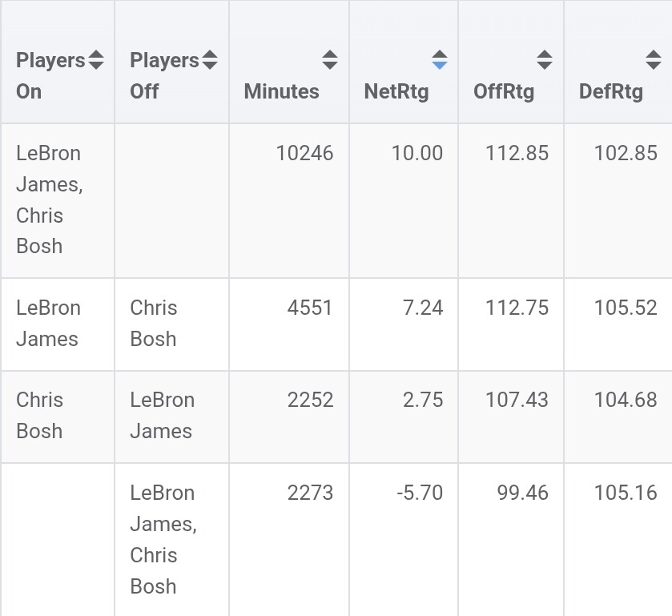Click the Minutes column sort arrows
This screenshot has width=672, height=616.
pos(330,59)
